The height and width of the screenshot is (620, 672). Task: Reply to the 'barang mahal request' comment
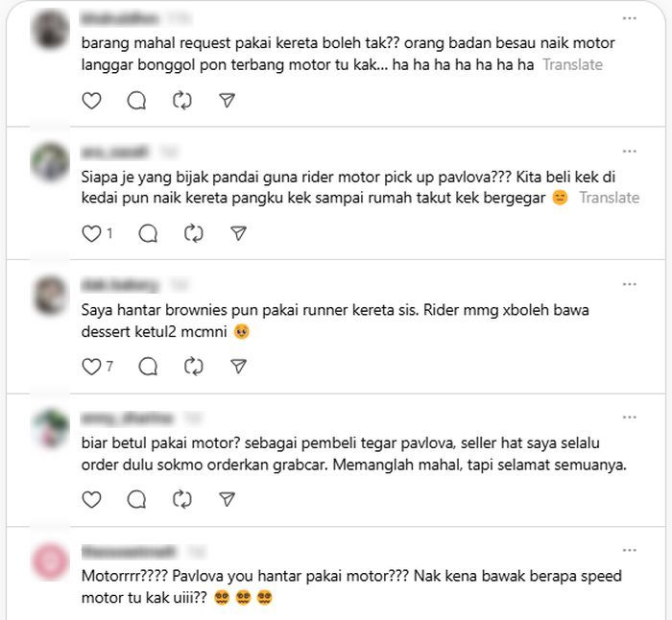click(x=136, y=101)
